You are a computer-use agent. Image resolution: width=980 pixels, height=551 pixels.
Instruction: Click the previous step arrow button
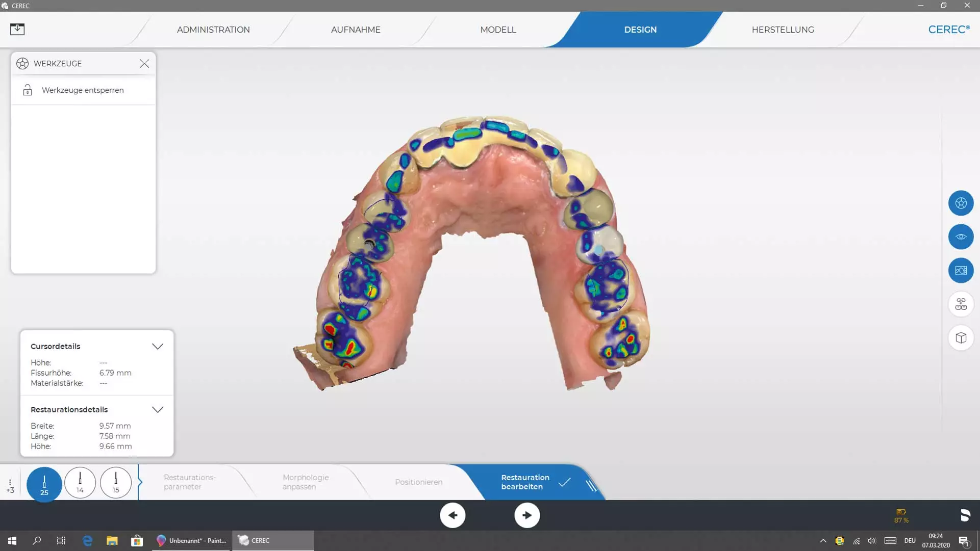[453, 515]
